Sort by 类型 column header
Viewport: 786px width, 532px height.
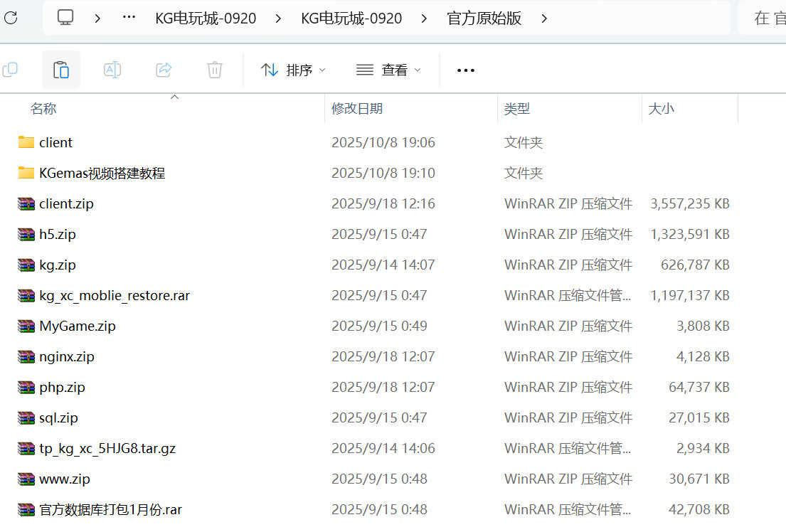coord(517,109)
